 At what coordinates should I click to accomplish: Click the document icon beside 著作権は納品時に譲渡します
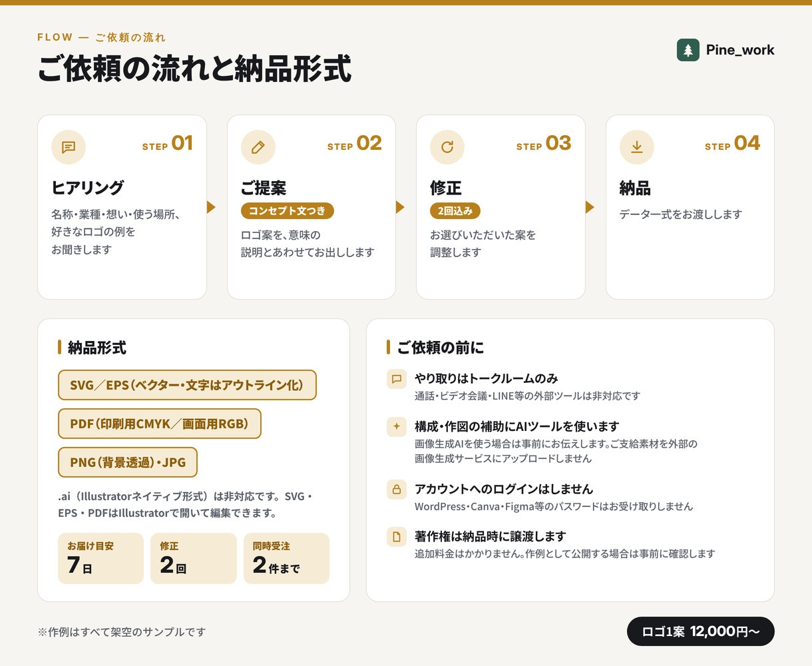(x=397, y=537)
